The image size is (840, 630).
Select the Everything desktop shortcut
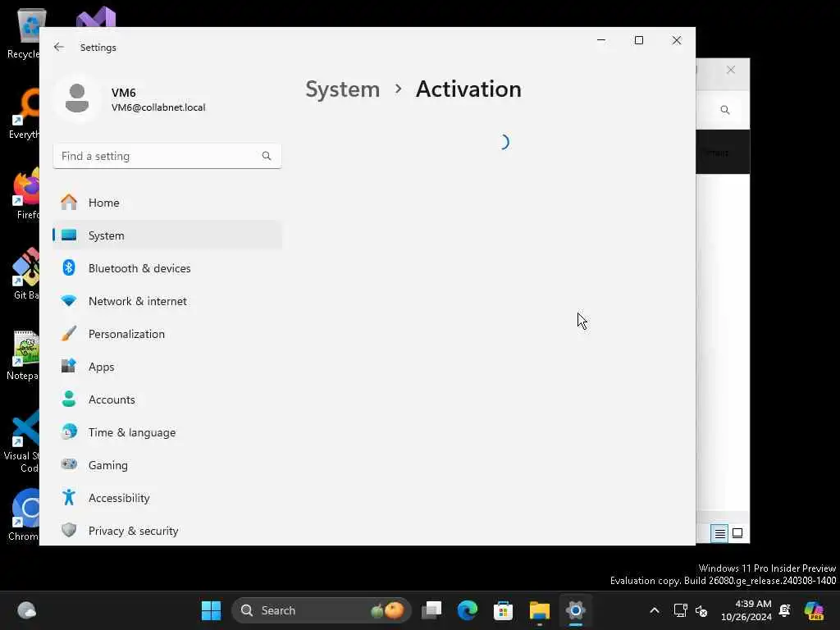coord(24,113)
